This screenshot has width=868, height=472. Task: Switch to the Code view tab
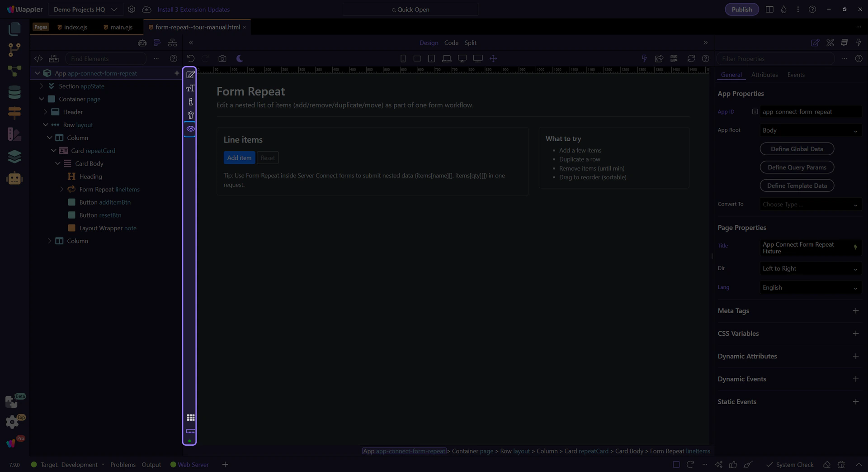[451, 43]
